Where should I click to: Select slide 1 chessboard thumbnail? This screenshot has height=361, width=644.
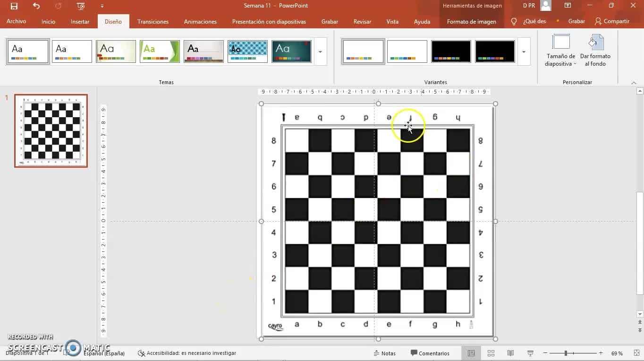point(51,131)
